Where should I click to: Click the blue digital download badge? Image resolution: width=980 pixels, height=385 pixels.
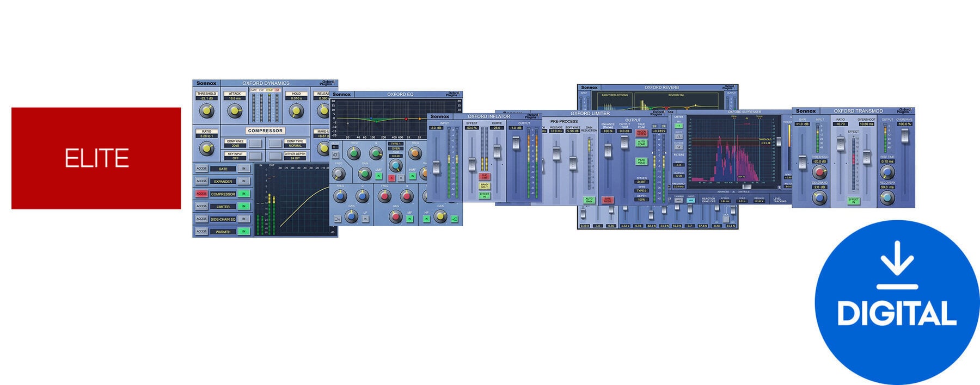click(897, 302)
